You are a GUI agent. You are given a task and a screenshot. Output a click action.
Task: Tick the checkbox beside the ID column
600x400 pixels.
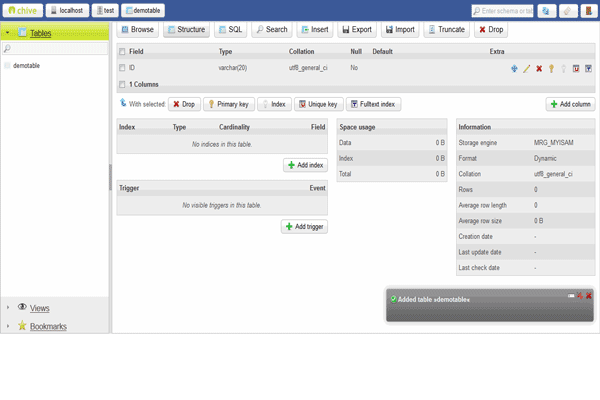(122, 68)
